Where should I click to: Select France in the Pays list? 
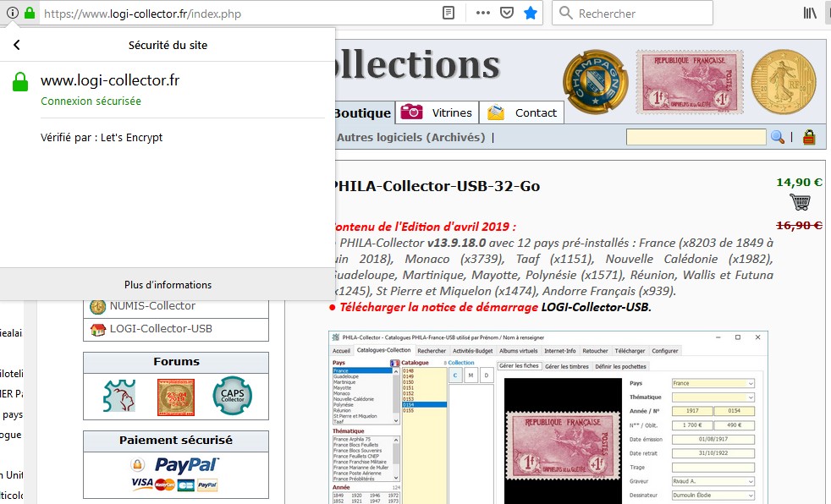point(362,370)
